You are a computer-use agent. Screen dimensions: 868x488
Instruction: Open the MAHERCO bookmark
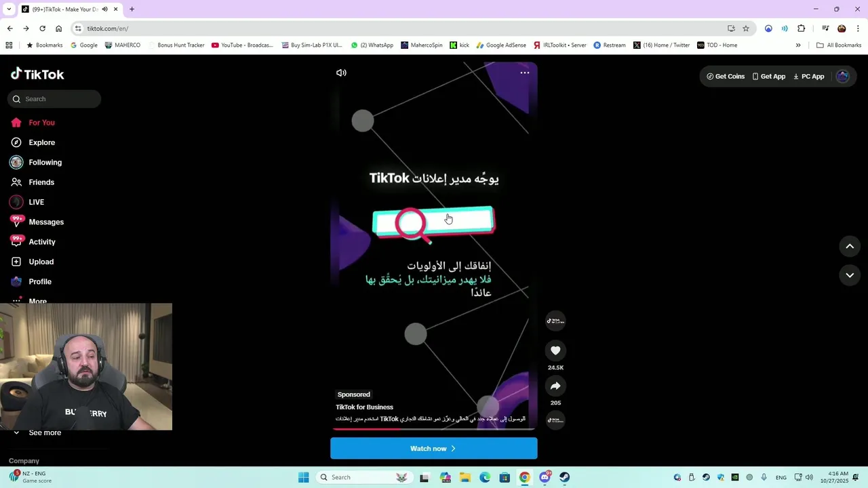tap(123, 45)
